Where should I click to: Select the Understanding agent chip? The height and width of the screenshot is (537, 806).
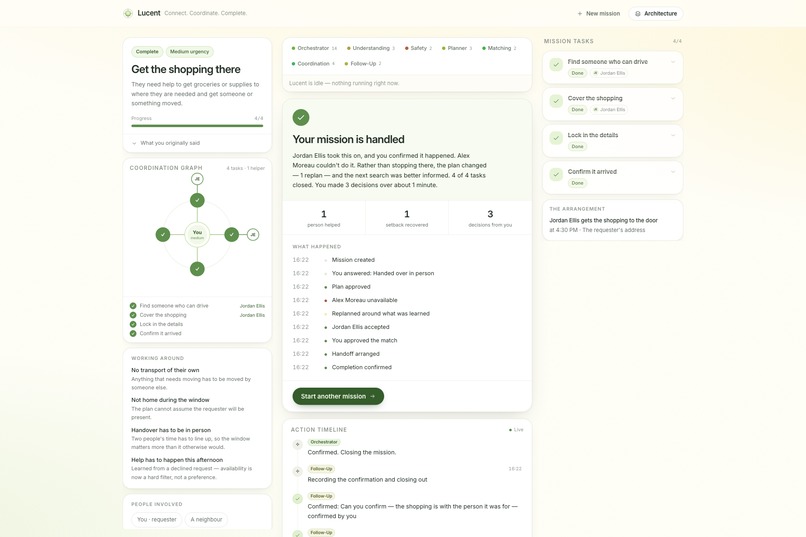click(371, 48)
